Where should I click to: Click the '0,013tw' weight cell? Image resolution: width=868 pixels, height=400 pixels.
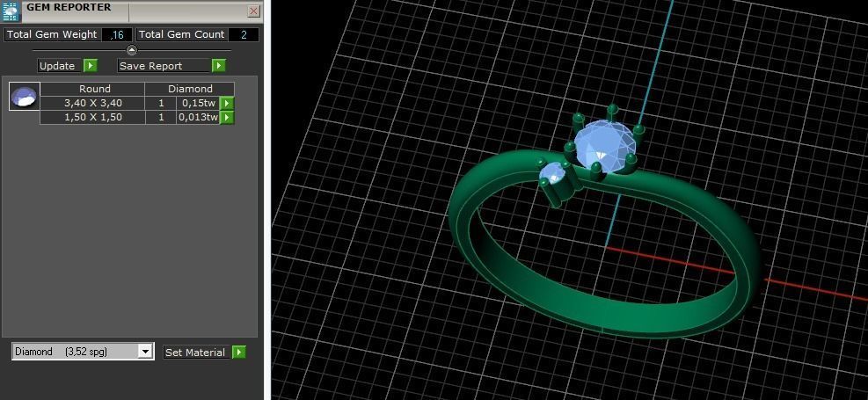(x=198, y=117)
